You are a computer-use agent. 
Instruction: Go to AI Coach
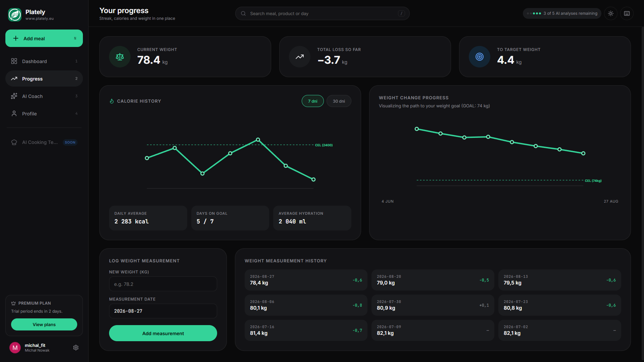tap(44, 96)
